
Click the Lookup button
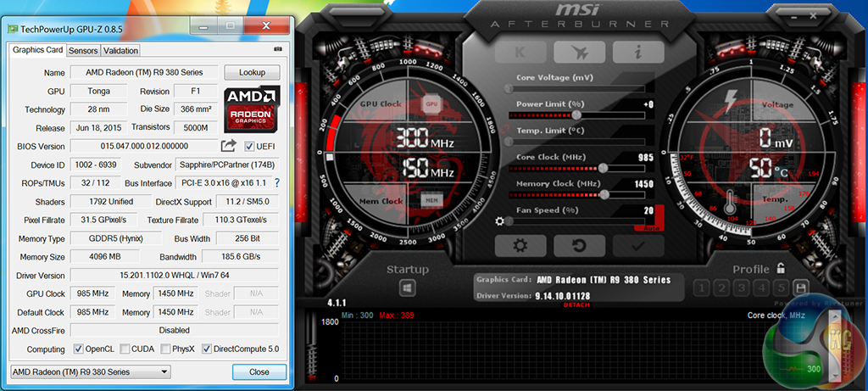click(252, 72)
